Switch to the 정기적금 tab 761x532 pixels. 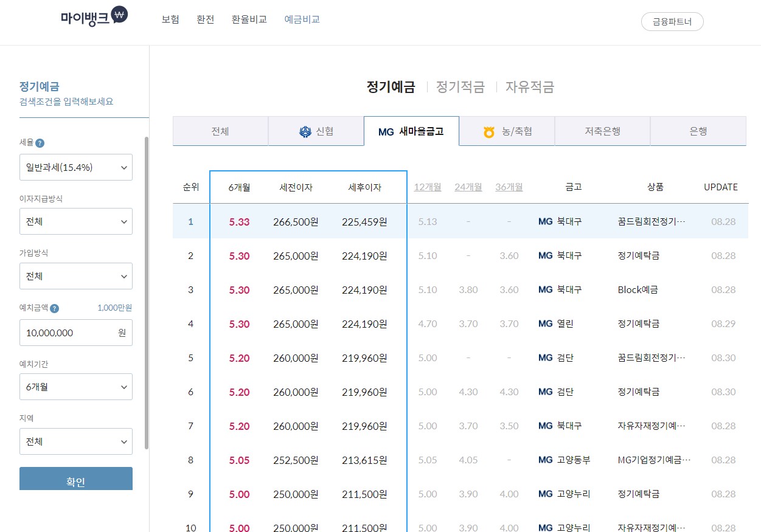pyautogui.click(x=459, y=87)
